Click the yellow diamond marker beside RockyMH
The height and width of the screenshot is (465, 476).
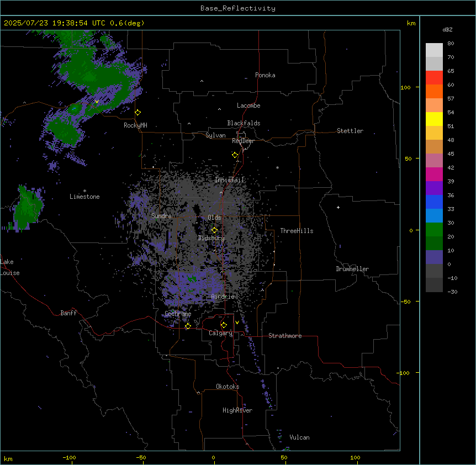[138, 113]
